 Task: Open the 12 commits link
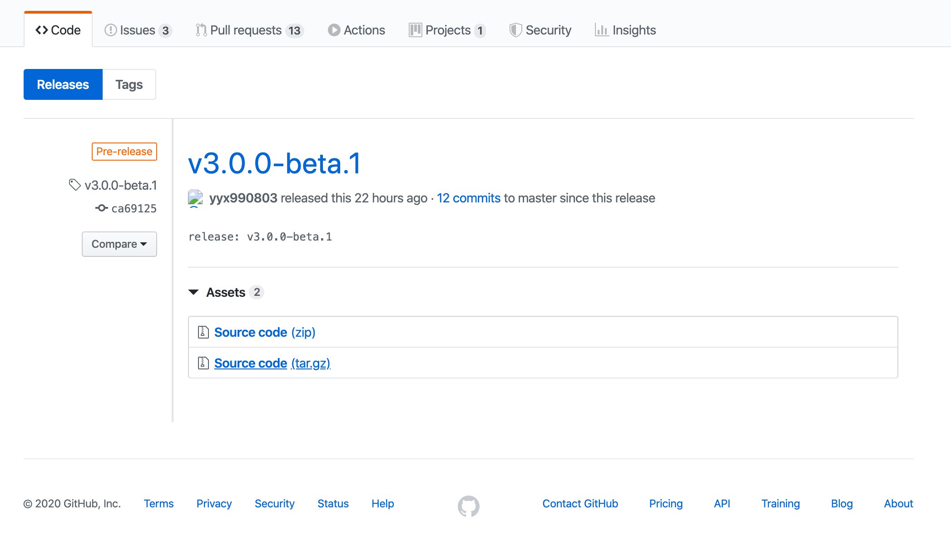click(469, 198)
